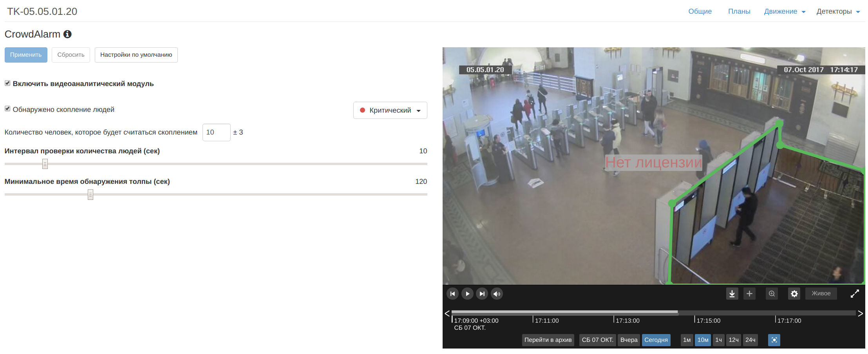Jump to previous frame in player
The image size is (868, 354).
(452, 294)
